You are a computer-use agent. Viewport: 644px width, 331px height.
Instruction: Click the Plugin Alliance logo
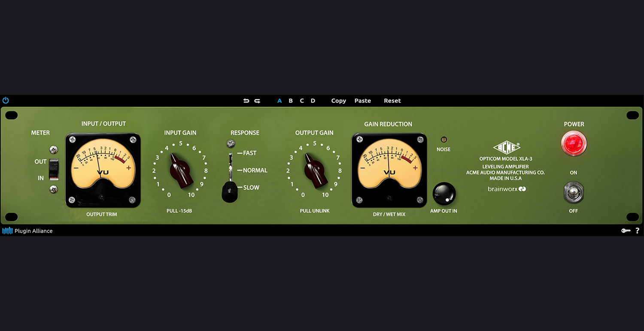click(x=27, y=231)
